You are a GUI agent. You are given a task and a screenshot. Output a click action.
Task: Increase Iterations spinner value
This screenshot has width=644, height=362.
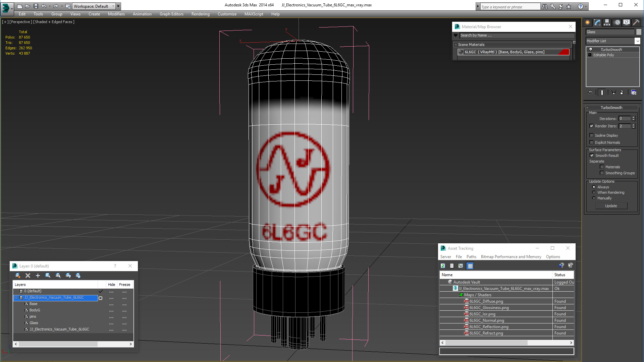click(633, 117)
